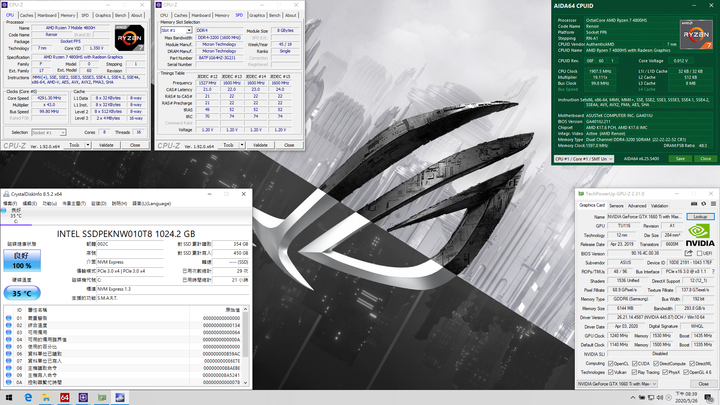Screen dimensions: 720x405
Task: Select the C: drive indicator at top of CrystalDiskInfo
Action: pyautogui.click(x=14, y=215)
